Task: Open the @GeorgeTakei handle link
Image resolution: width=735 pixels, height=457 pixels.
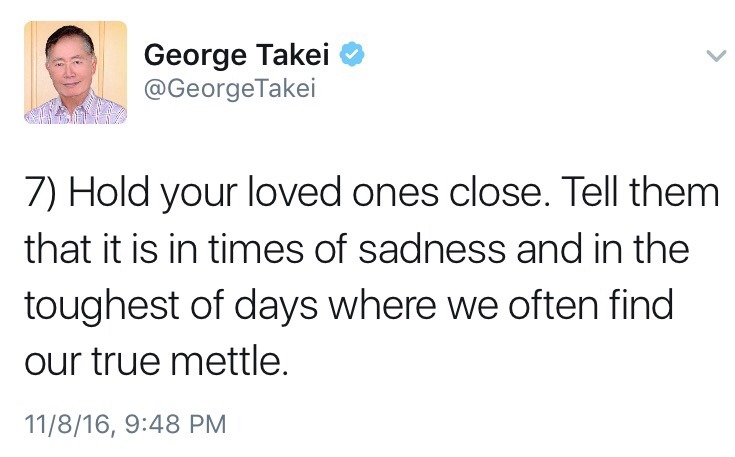Action: point(229,88)
